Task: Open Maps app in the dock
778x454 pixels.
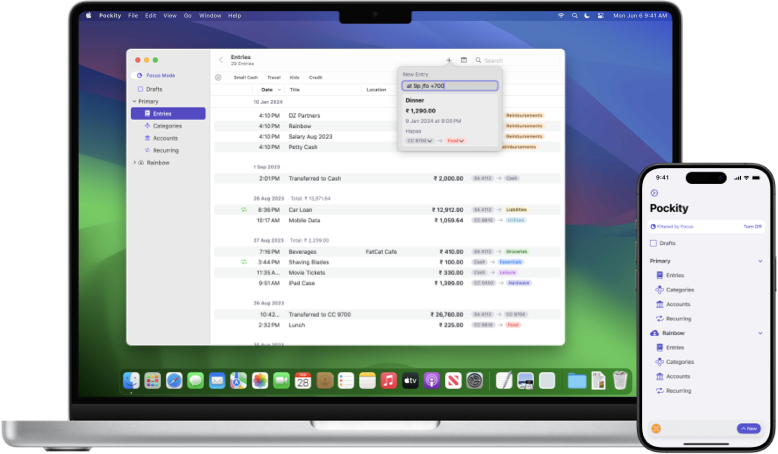Action: pos(238,381)
